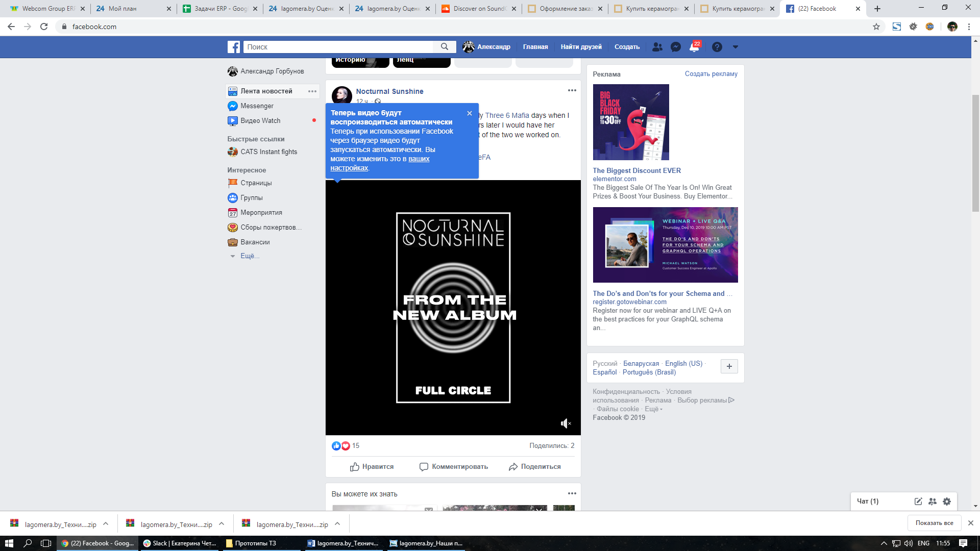The image size is (980, 551).
Task: Open the Messenger icon in top bar
Action: (x=675, y=47)
